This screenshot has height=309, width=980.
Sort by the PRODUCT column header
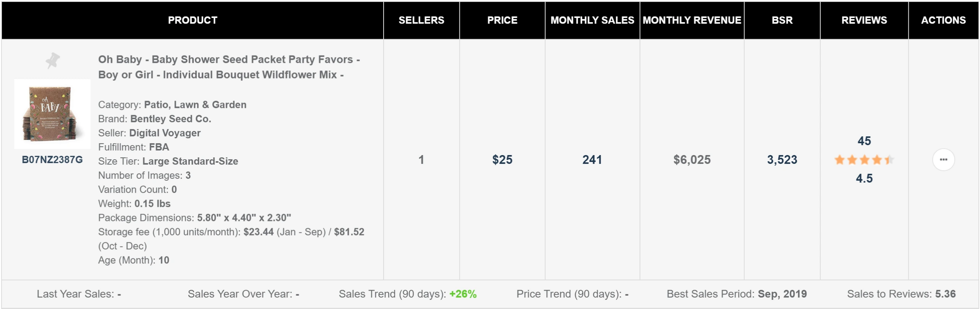tap(193, 20)
